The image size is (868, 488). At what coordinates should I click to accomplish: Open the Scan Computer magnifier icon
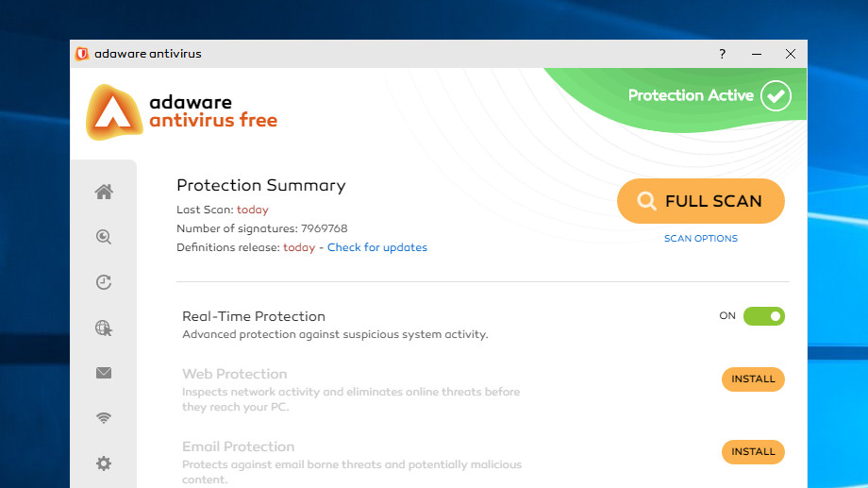tap(104, 237)
